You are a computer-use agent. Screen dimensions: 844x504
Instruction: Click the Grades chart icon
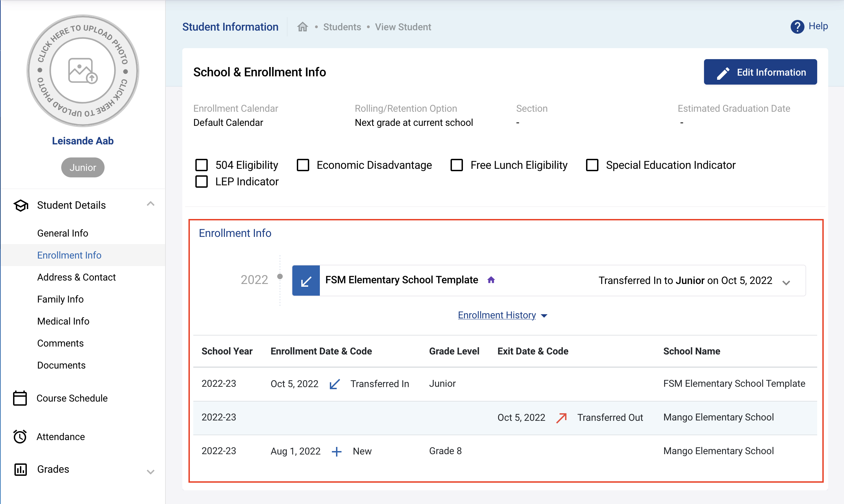[x=20, y=469]
